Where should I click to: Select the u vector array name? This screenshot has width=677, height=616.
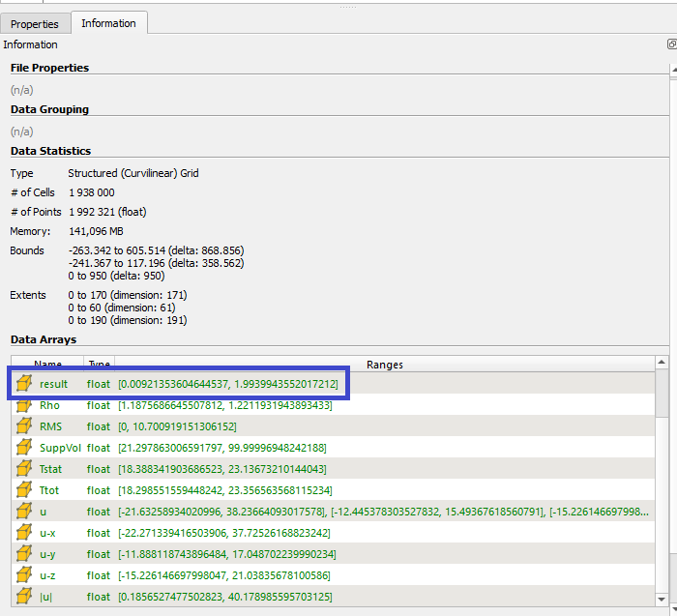click(x=43, y=512)
